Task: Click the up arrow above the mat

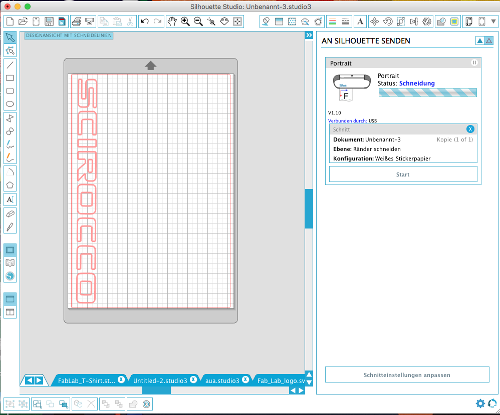Action: (151, 65)
